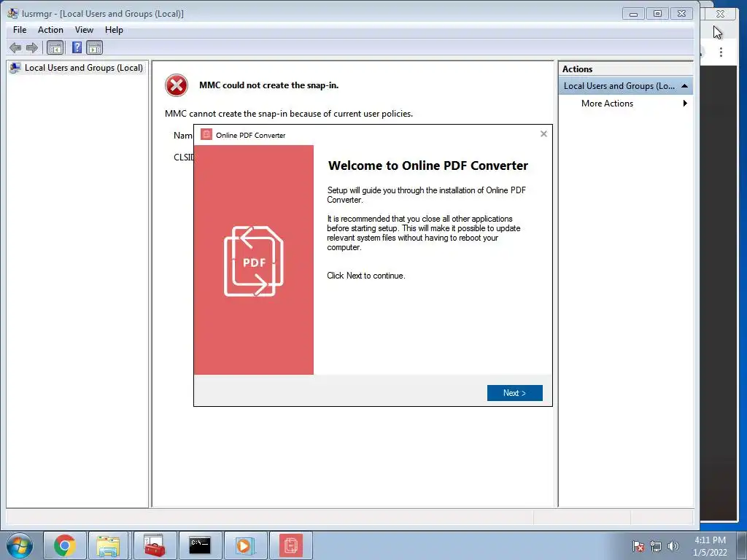Expand the More Actions submenu arrow

pos(685,104)
